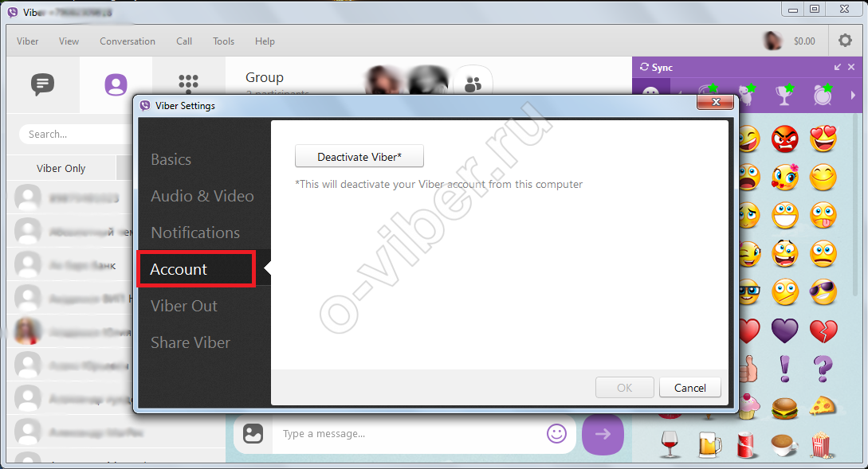Image resolution: width=868 pixels, height=469 pixels.
Task: Open Viber settings gear icon
Action: click(845, 41)
